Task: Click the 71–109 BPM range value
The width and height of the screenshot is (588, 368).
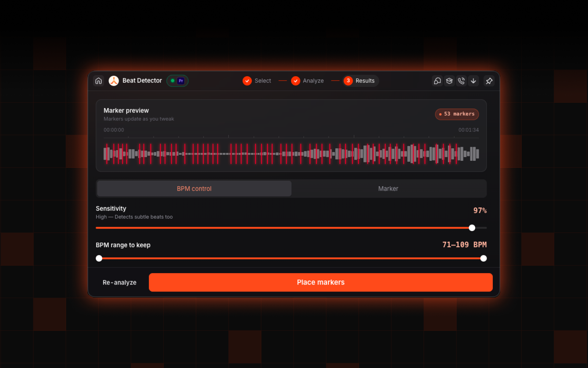Action: pos(465,245)
